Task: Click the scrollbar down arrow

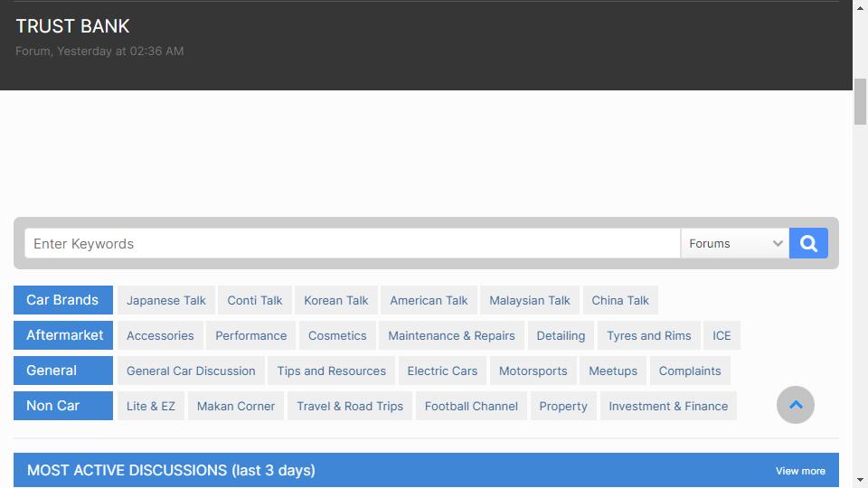Action: coord(860,480)
